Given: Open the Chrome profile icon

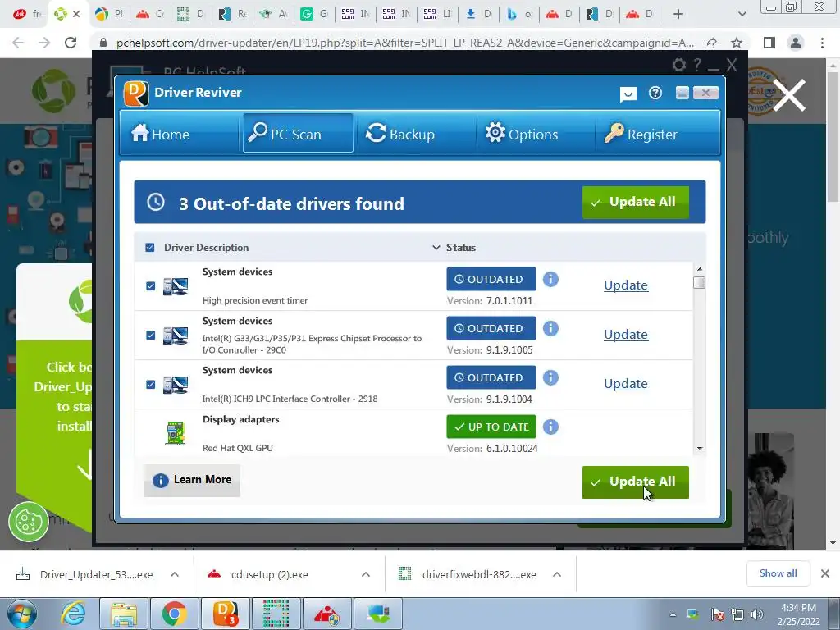Looking at the screenshot, I should [796, 43].
